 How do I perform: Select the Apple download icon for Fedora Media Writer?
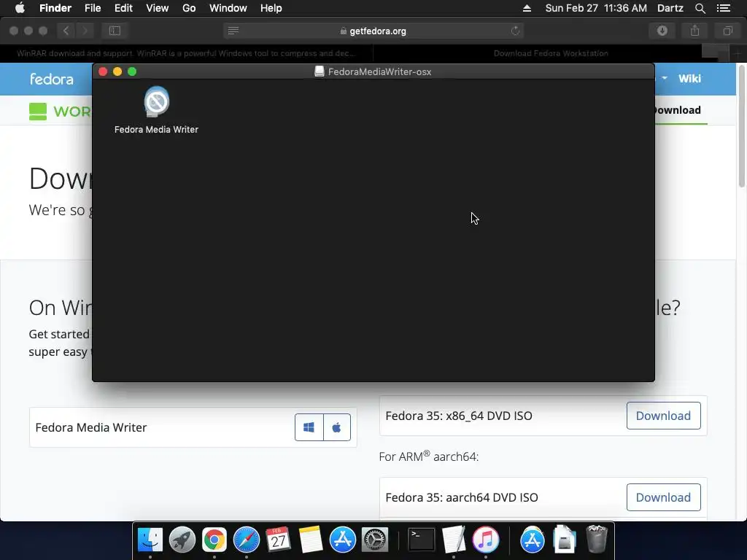pos(337,427)
